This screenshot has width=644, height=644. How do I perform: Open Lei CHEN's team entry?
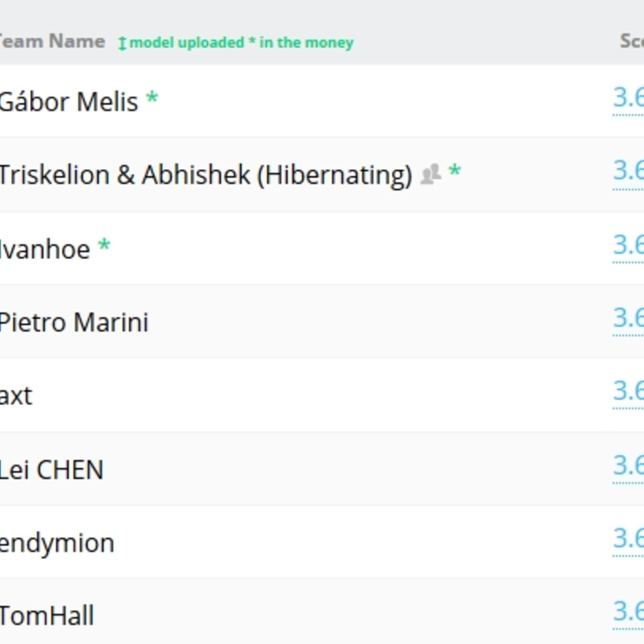(52, 470)
